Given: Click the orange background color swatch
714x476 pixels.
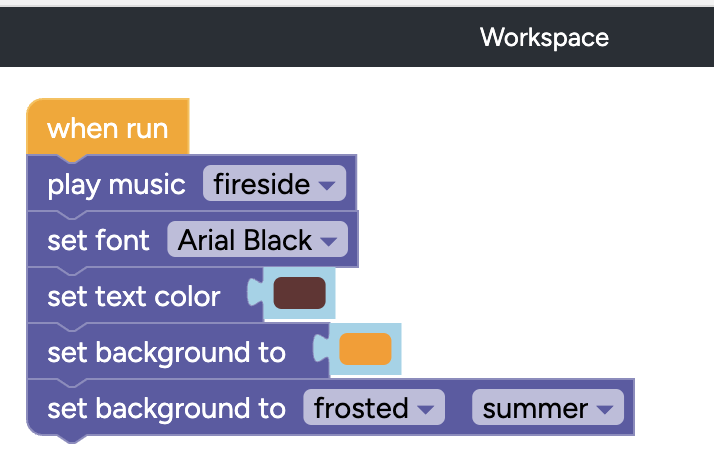Looking at the screenshot, I should [x=365, y=350].
